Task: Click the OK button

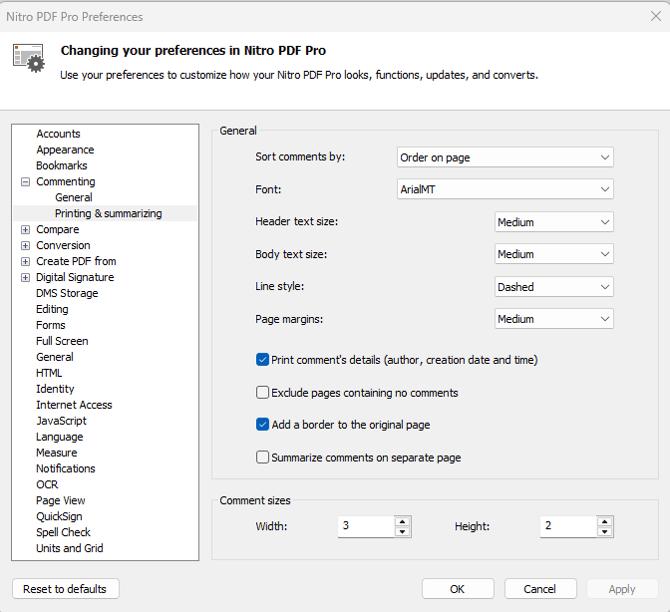Action: pos(458,589)
